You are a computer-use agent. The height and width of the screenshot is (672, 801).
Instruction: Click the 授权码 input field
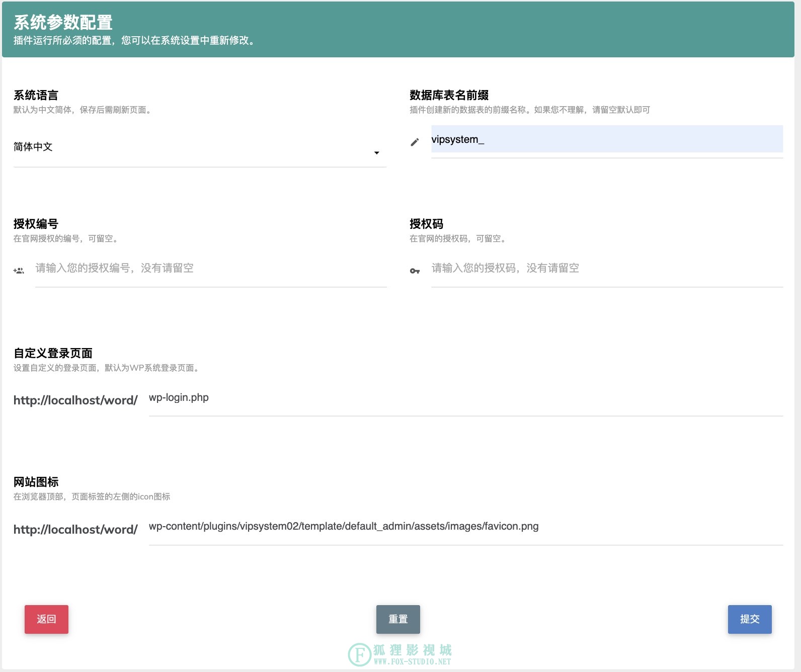pos(607,269)
